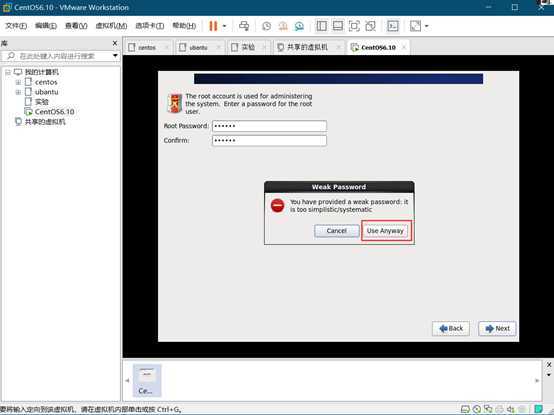Viewport: 554px width, 415px height.
Task: Click the send Ctrl+Alt+Del toolbar icon
Action: pos(244,26)
